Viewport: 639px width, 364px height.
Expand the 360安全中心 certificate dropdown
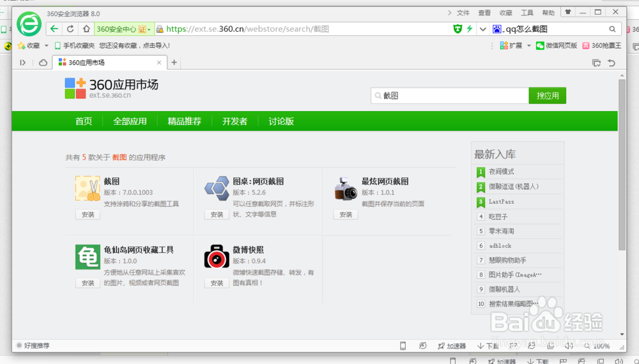click(x=149, y=29)
